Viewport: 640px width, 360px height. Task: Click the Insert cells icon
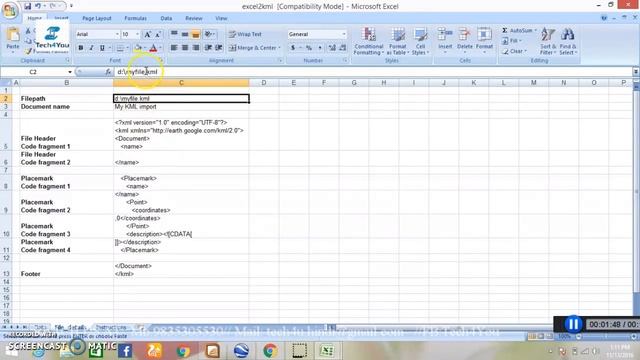pos(445,35)
